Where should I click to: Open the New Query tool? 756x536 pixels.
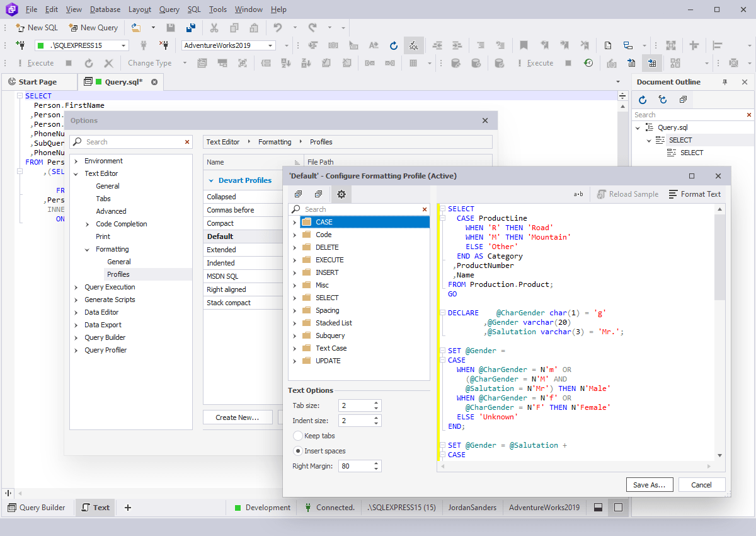click(93, 27)
